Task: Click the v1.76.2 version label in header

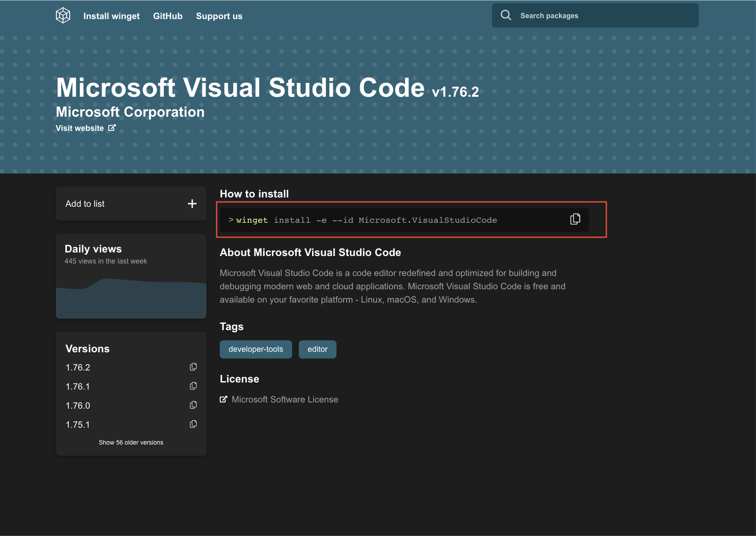Action: 455,92
